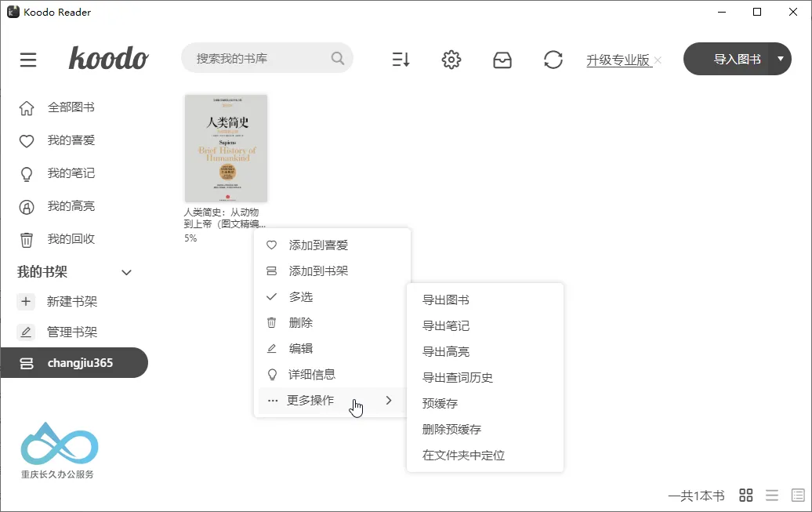Choose 添加到书架 from context menu
This screenshot has height=512, width=812.
(332, 271)
